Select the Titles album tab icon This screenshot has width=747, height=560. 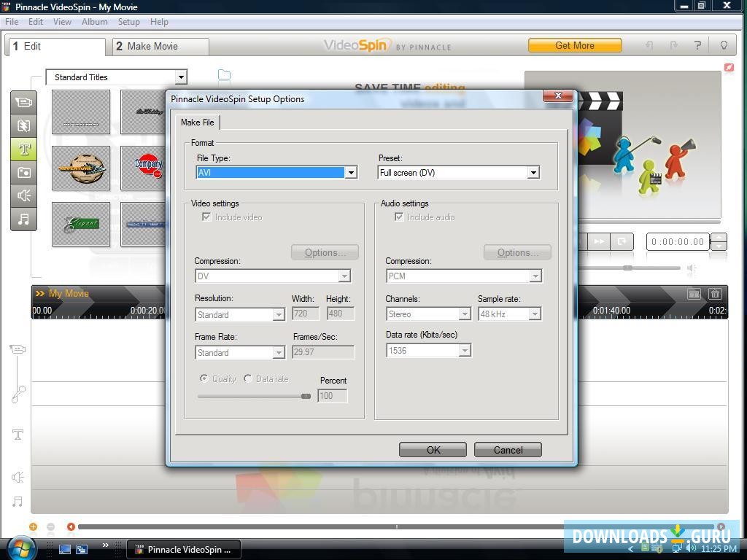point(23,149)
